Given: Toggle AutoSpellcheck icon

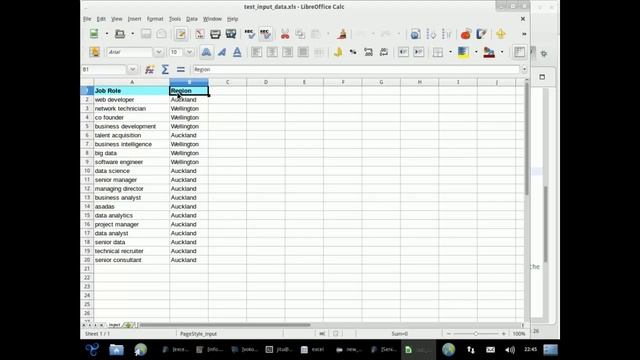Looking at the screenshot, I should pos(265,34).
